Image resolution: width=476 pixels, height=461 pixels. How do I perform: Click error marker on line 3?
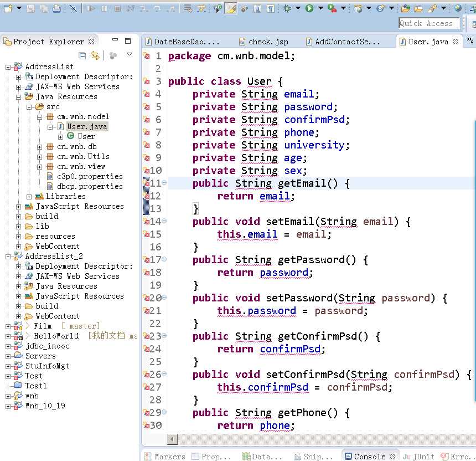click(147, 81)
